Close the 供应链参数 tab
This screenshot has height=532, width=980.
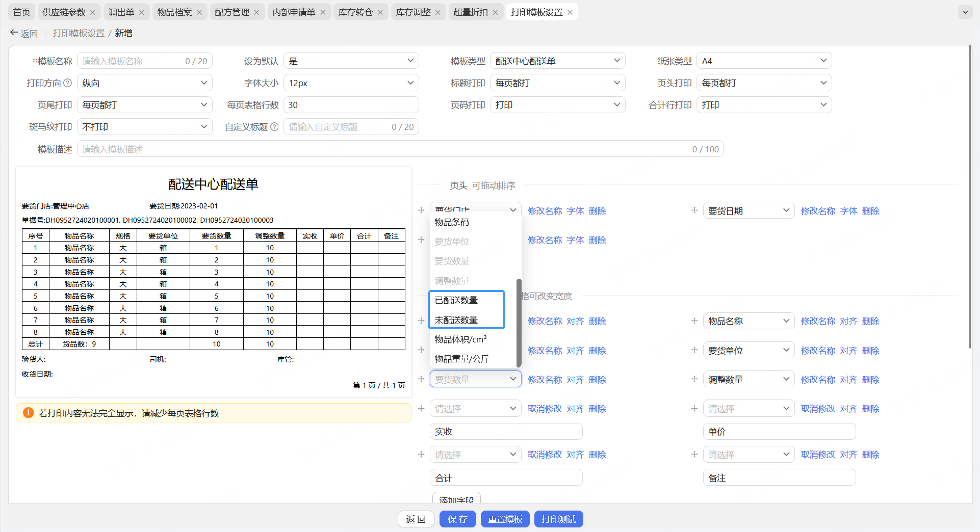92,12
